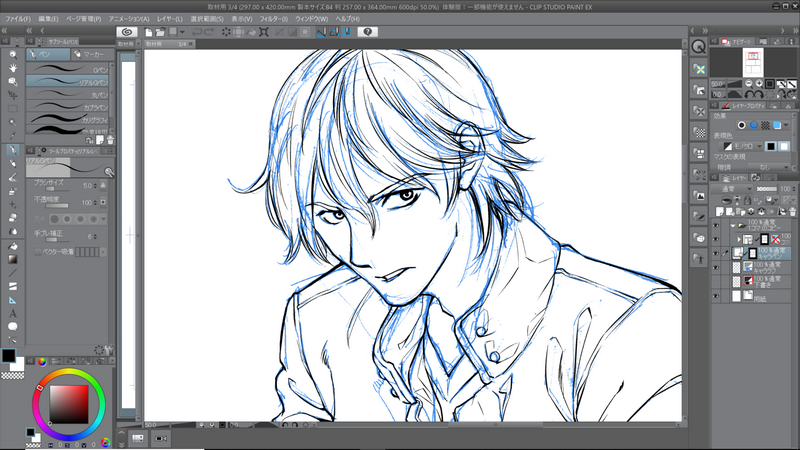Delete sub tool with trash icon
This screenshot has height=450, width=800.
point(110,139)
